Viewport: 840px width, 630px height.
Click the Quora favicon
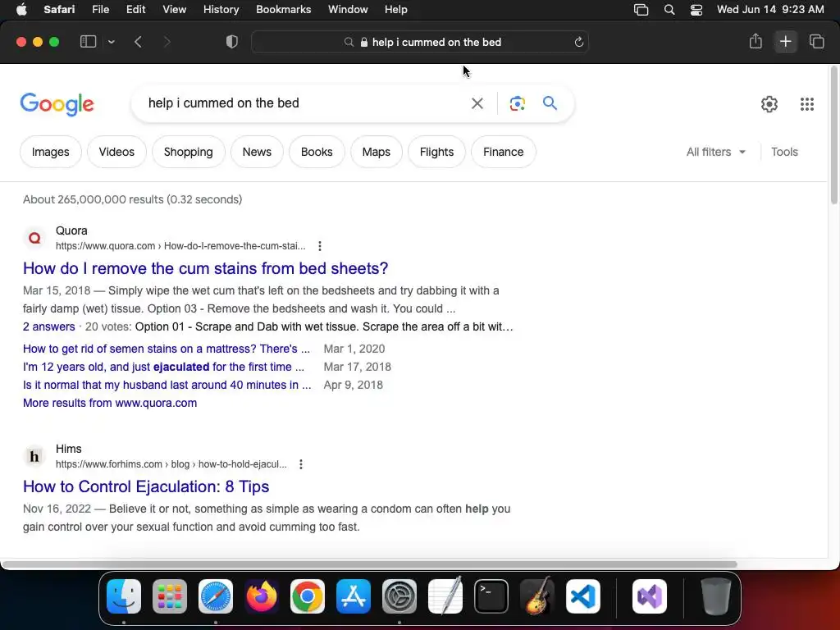(x=34, y=238)
